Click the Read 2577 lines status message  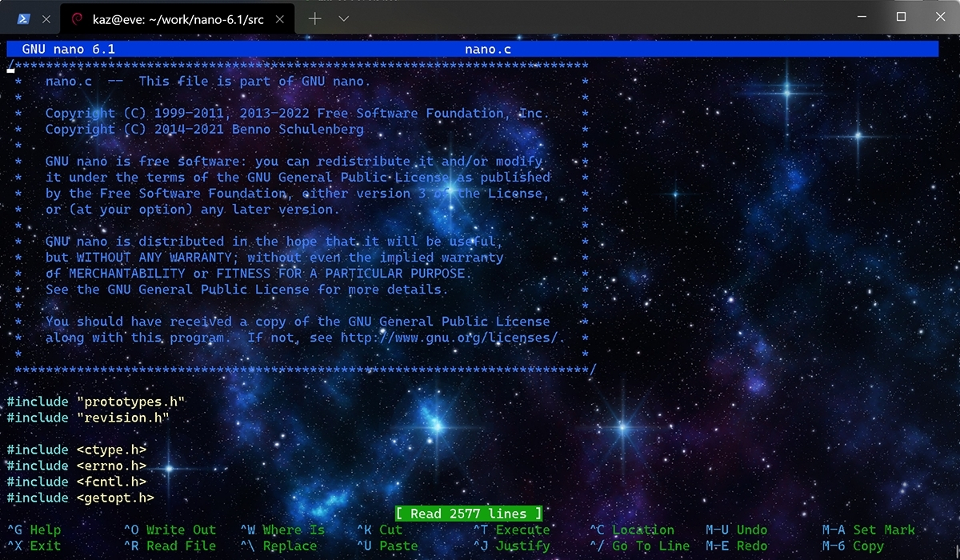click(x=469, y=514)
